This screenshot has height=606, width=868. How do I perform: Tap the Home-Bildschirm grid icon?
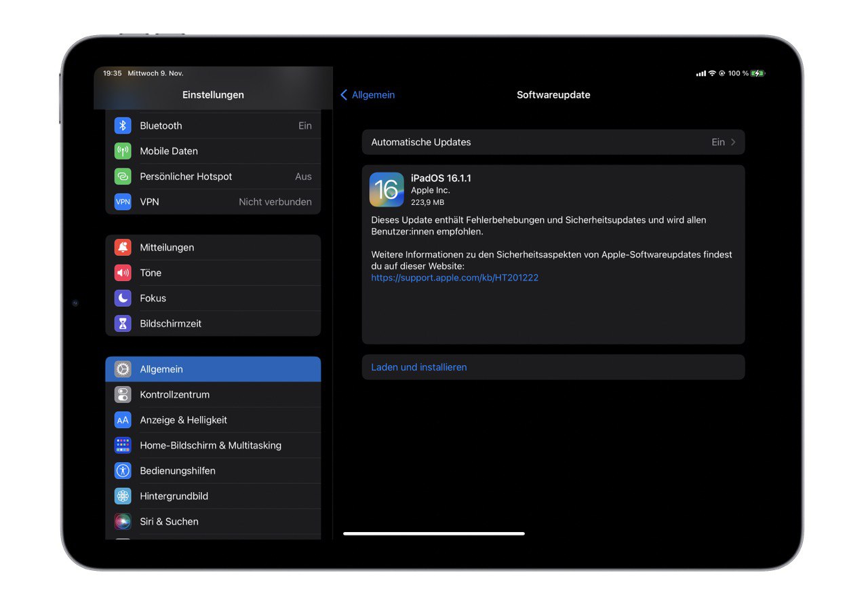pyautogui.click(x=123, y=445)
